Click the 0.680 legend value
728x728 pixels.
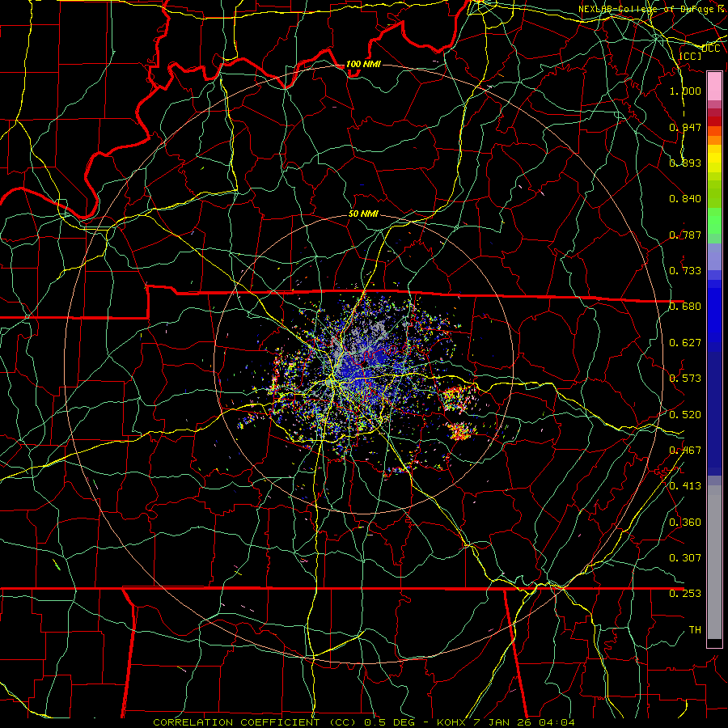(685, 307)
